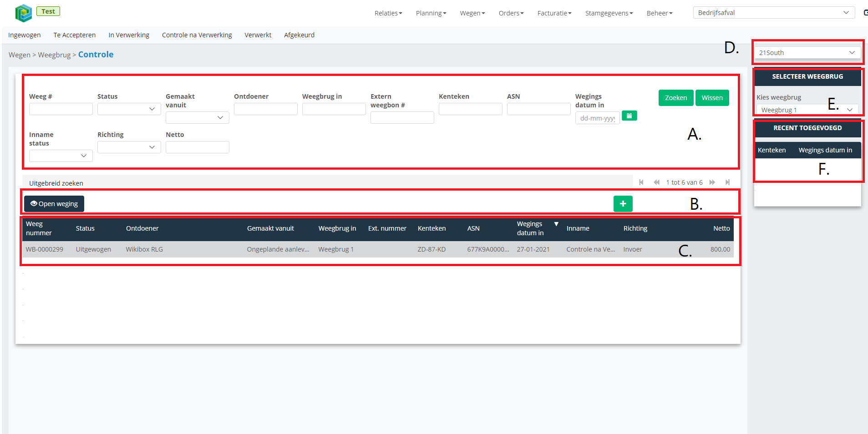The width and height of the screenshot is (868, 434).
Task: Expand the Status filter dropdown
Action: (129, 109)
